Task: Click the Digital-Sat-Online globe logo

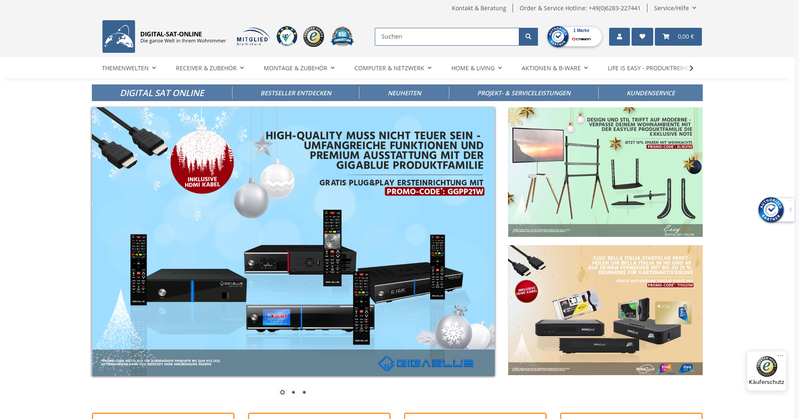Action: 119,37
